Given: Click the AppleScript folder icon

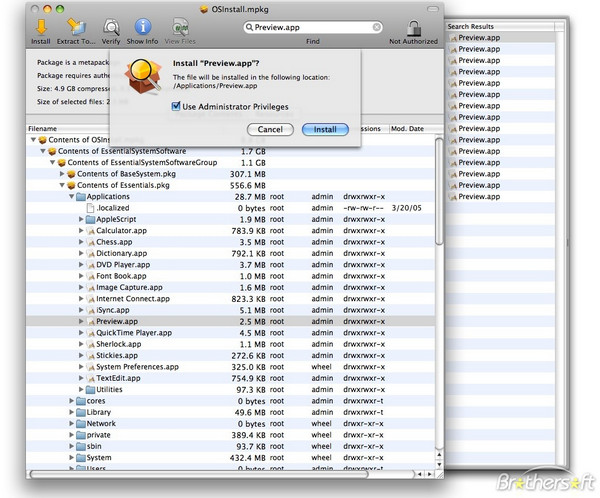Looking at the screenshot, I should [x=90, y=219].
